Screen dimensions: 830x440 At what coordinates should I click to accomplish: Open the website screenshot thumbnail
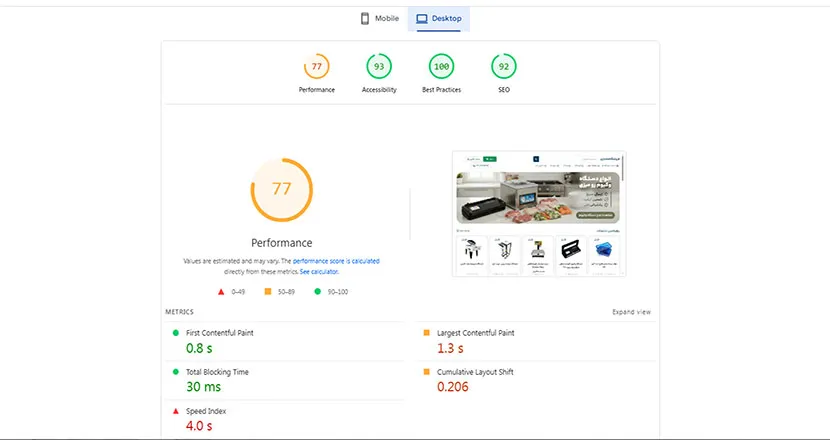[543, 214]
